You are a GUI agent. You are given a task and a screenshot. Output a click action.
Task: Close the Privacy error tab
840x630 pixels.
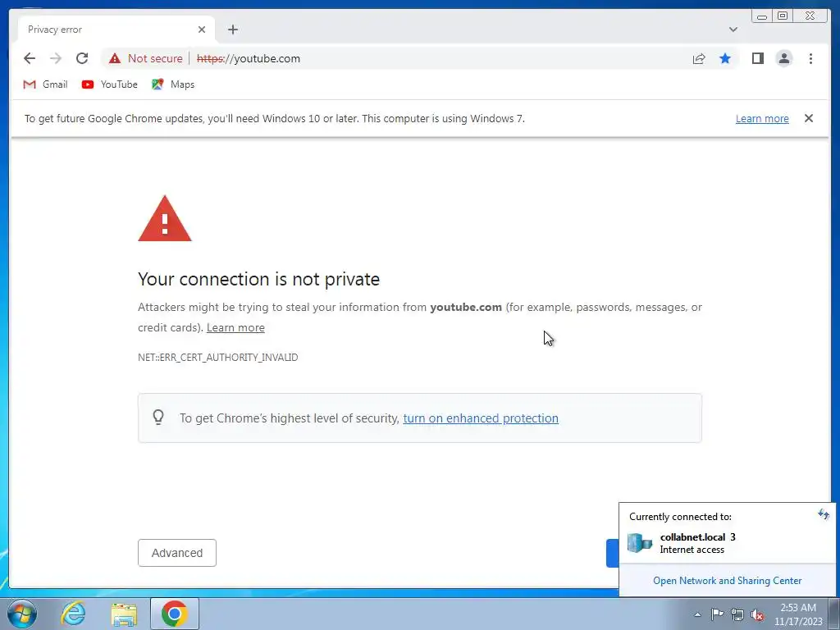[x=202, y=30]
